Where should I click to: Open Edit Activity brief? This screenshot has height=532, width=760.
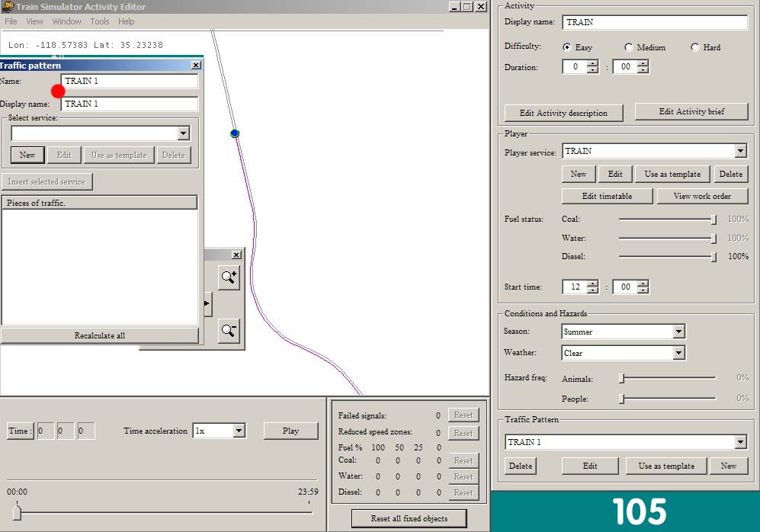coord(691,111)
